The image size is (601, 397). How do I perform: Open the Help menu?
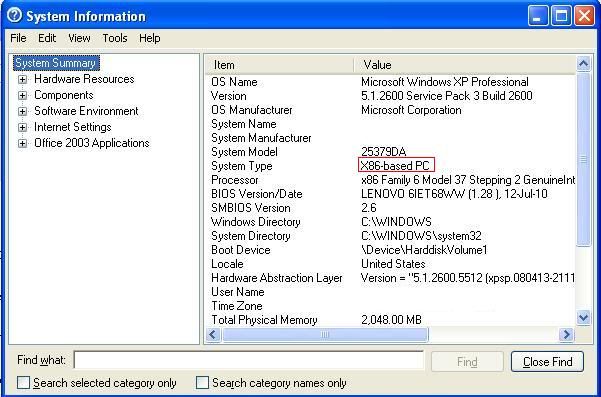149,38
